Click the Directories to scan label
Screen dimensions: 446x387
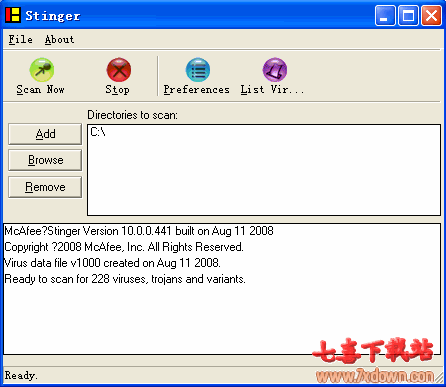coord(132,115)
